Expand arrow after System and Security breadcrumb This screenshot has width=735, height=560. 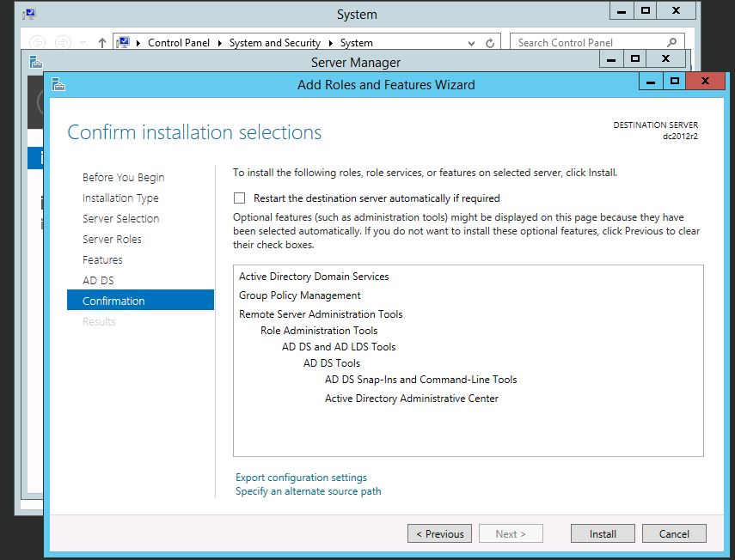pyautogui.click(x=330, y=43)
